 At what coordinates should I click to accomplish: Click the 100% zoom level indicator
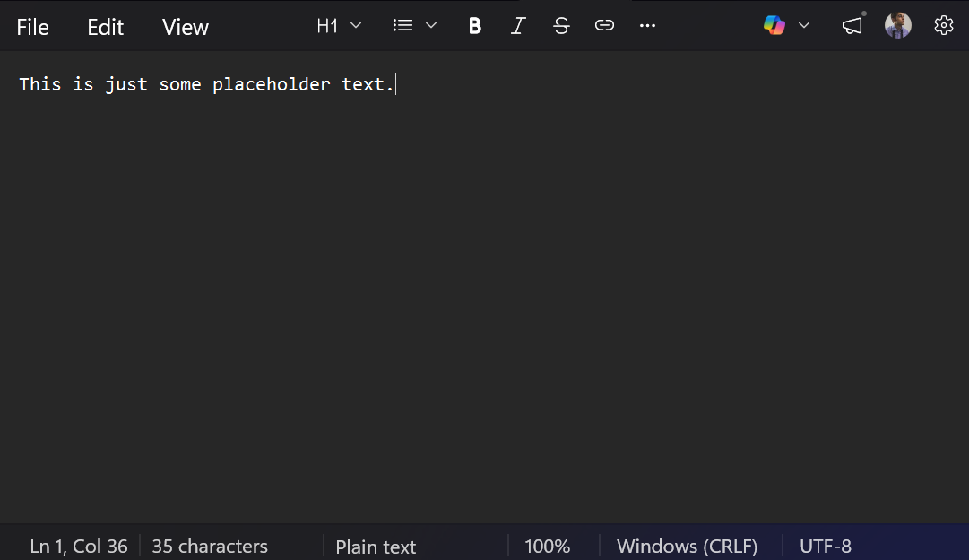[x=547, y=546]
